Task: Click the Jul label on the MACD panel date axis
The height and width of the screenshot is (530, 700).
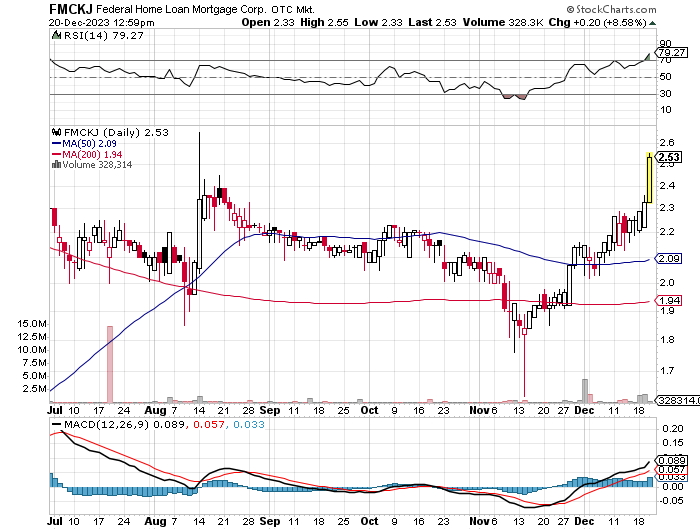Action: 55,521
